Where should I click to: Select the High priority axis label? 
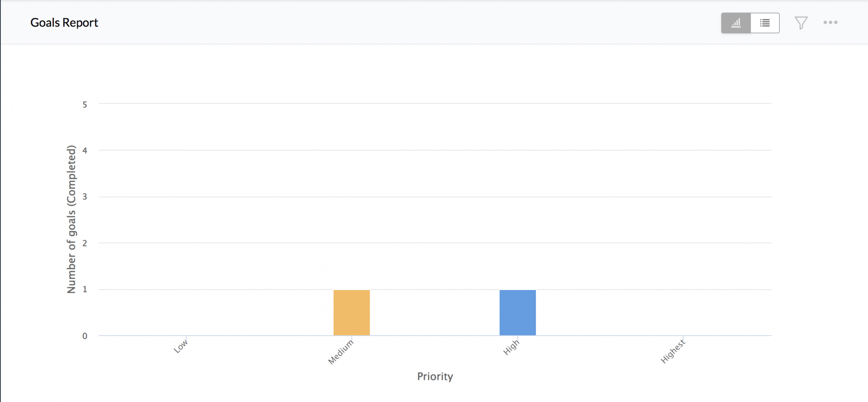tap(511, 347)
